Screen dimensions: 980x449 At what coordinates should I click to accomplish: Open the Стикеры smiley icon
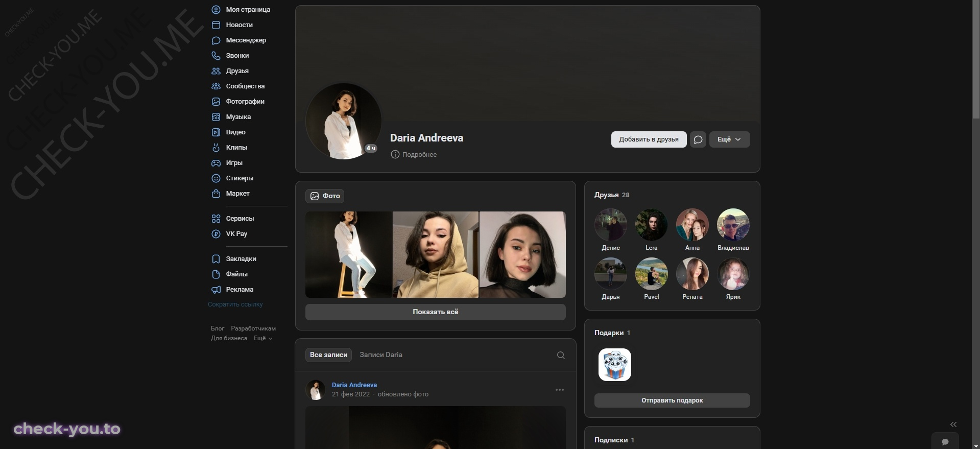(216, 178)
